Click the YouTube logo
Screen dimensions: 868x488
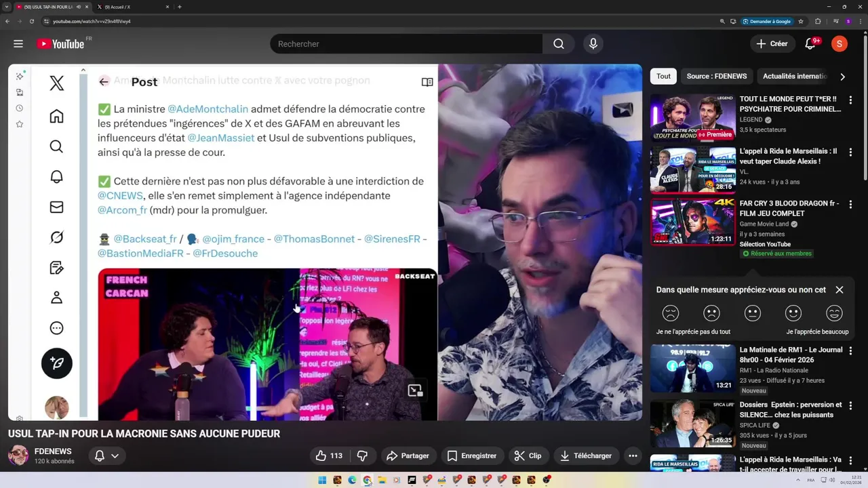pyautogui.click(x=60, y=44)
